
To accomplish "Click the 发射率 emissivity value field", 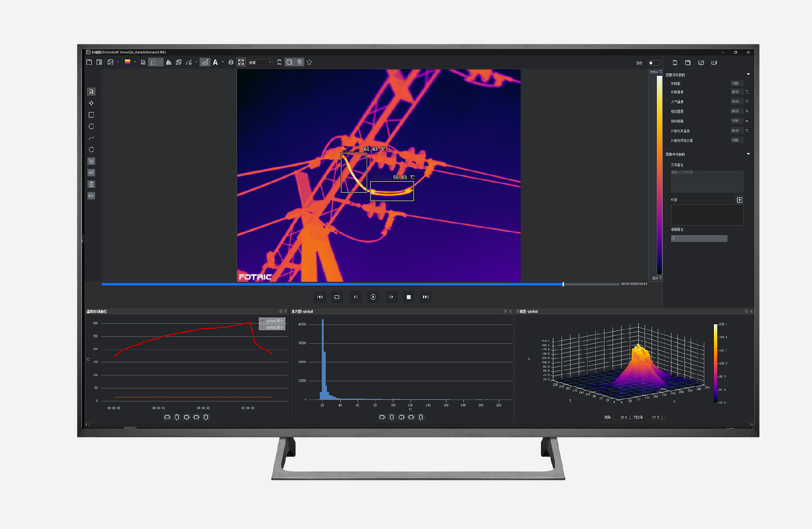I will click(x=736, y=83).
